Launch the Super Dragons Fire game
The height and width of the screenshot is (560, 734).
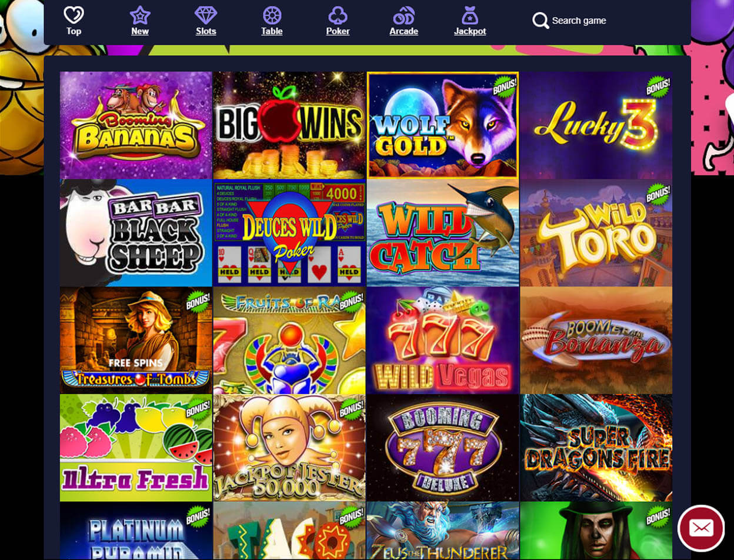click(x=596, y=448)
